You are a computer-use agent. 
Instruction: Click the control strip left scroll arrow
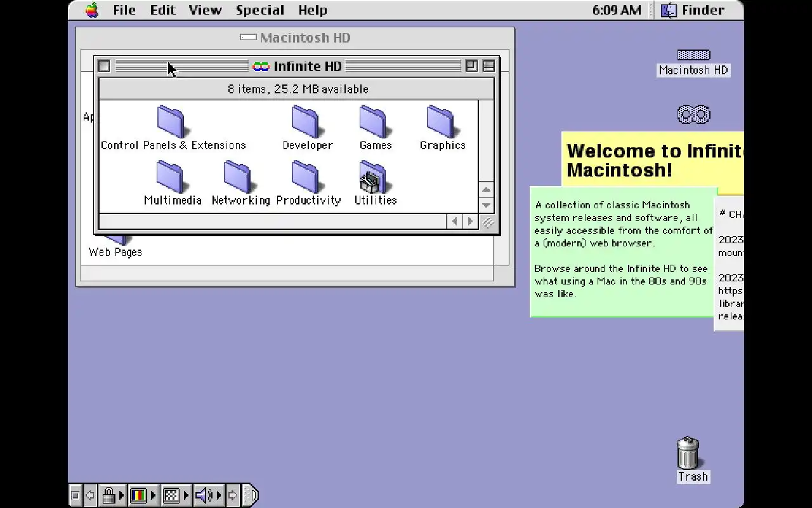[x=90, y=495]
